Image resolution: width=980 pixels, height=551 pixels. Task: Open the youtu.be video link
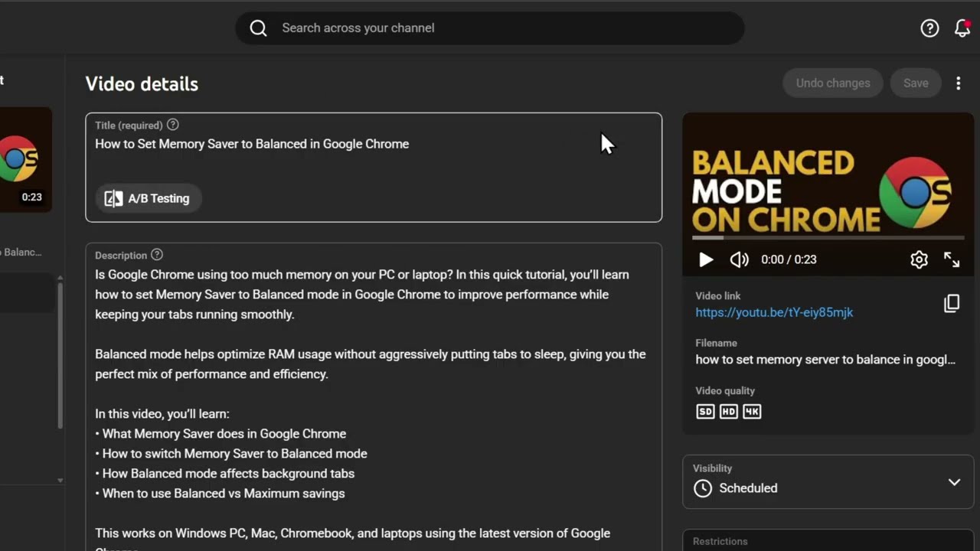774,312
